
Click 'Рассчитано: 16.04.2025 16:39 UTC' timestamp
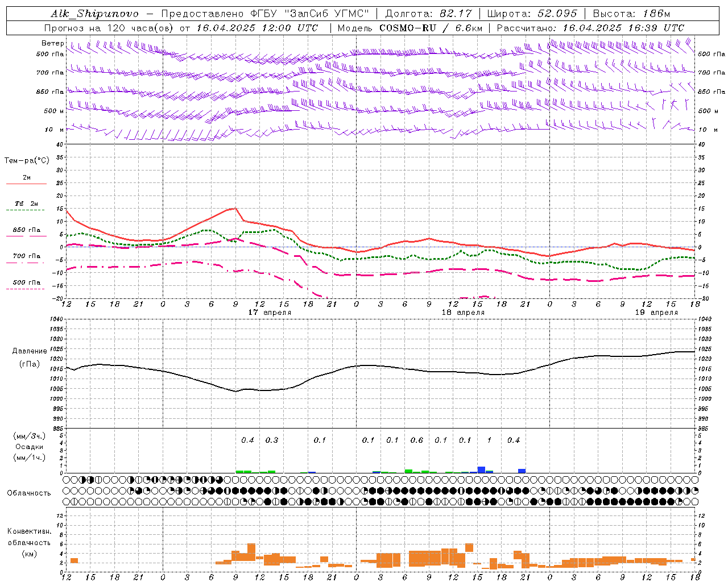[x=590, y=28]
